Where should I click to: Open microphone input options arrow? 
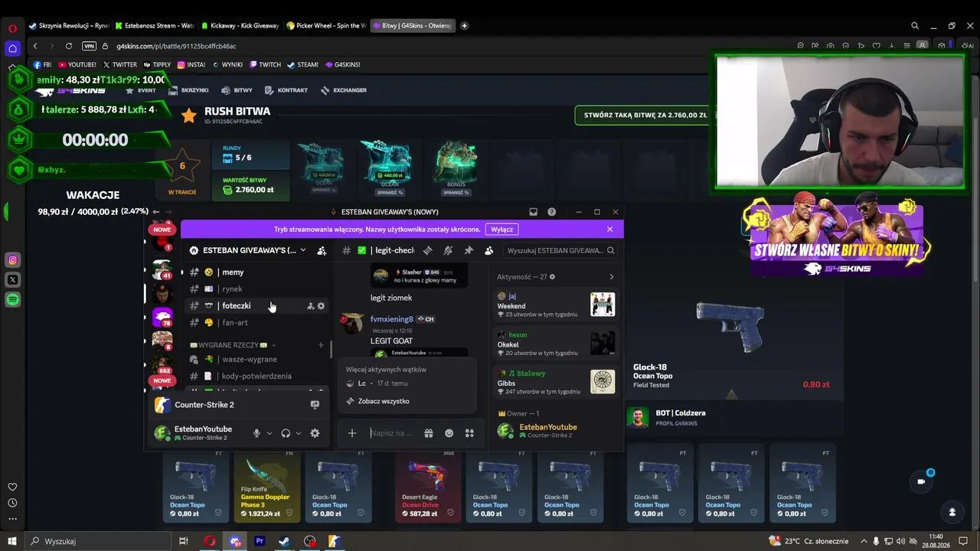(269, 433)
